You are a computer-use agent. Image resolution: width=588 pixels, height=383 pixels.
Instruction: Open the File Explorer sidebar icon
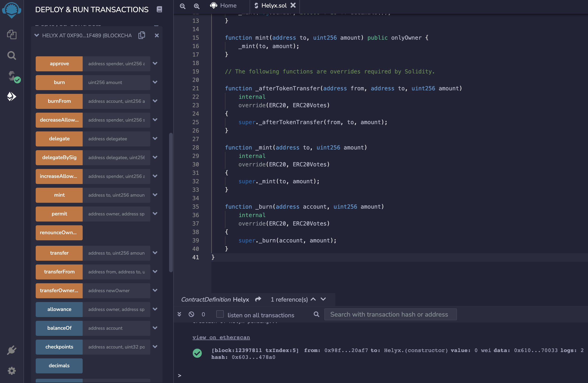click(12, 34)
